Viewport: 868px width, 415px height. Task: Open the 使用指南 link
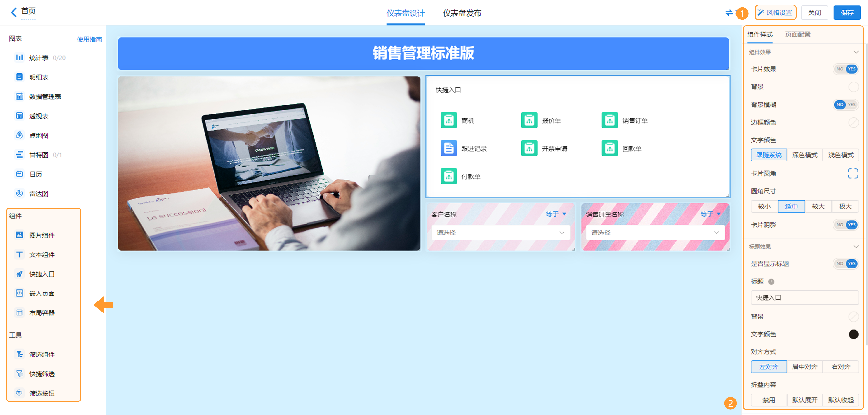tap(89, 39)
